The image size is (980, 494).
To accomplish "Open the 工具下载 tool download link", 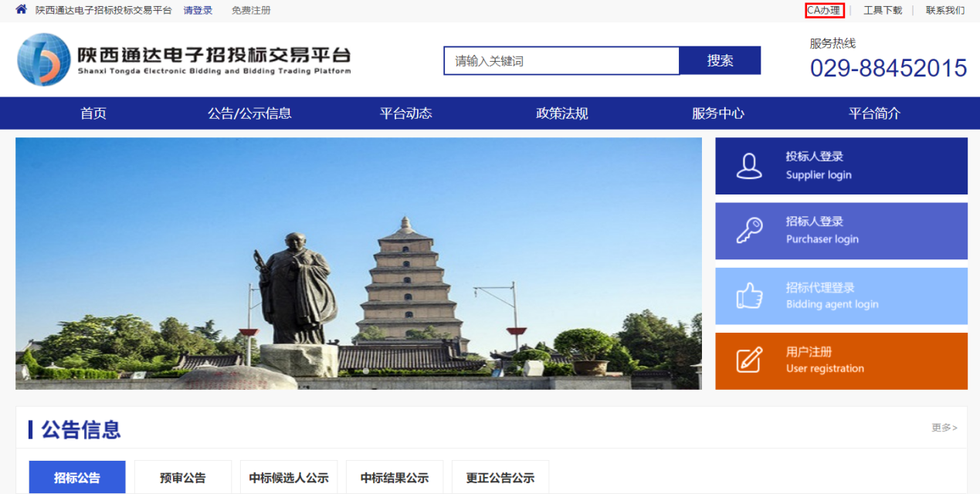I will [883, 10].
